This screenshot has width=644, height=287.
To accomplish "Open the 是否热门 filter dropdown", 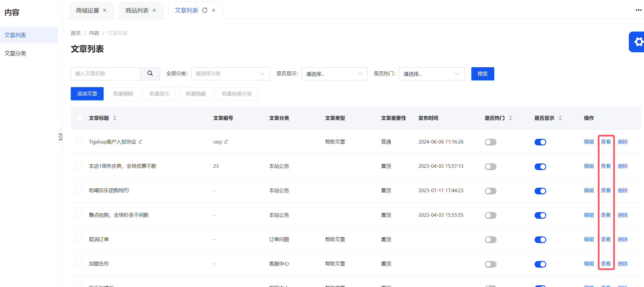I will pos(432,74).
